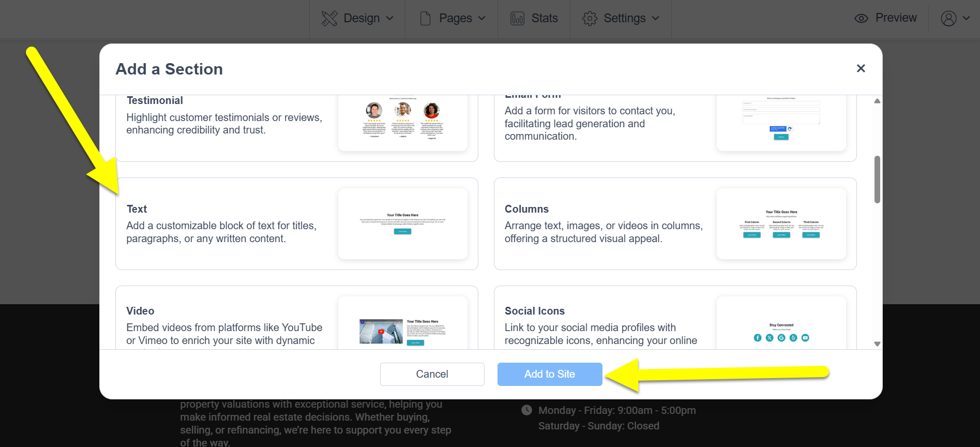Choose the Columns section title
This screenshot has width=980, height=447.
(x=526, y=209)
